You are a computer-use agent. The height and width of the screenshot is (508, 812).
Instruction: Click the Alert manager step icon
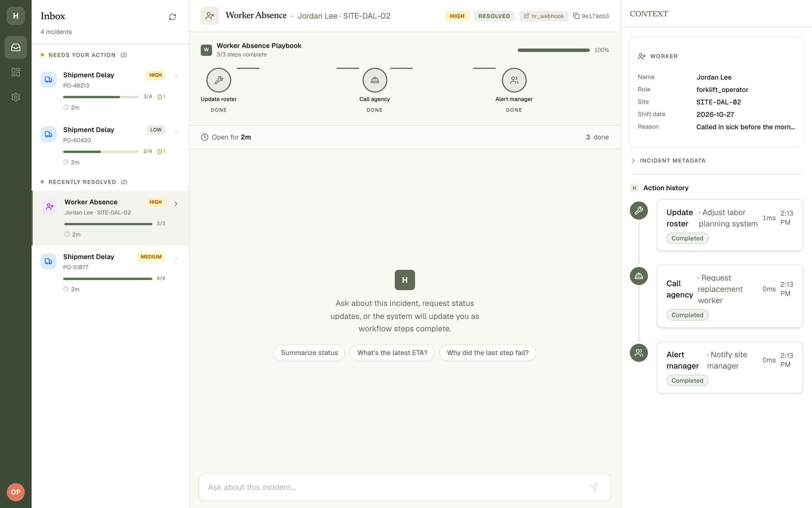tap(514, 80)
